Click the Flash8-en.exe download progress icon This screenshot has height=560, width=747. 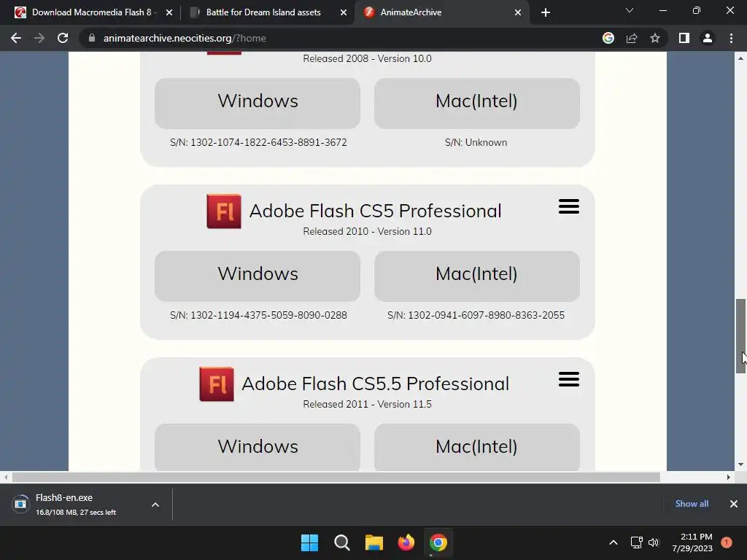click(20, 505)
